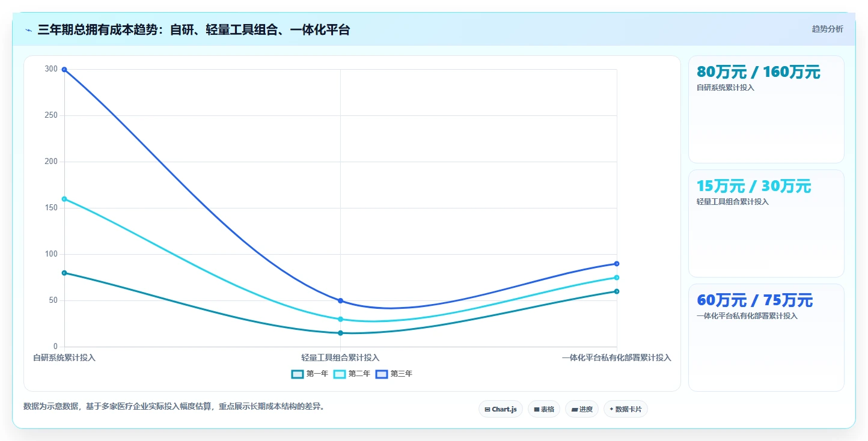
Task: Click the x-axis label 轻量工具组合累计投入
Action: coord(340,357)
